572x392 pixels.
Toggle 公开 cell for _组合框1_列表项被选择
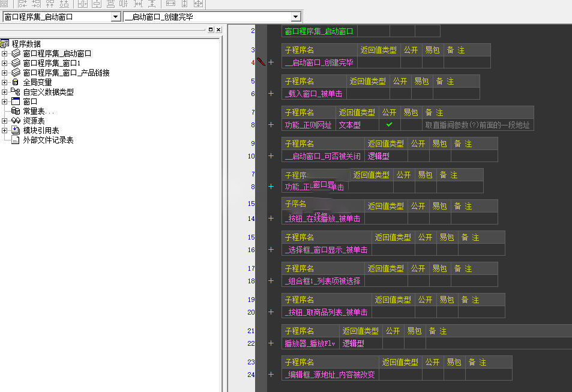[x=418, y=281]
